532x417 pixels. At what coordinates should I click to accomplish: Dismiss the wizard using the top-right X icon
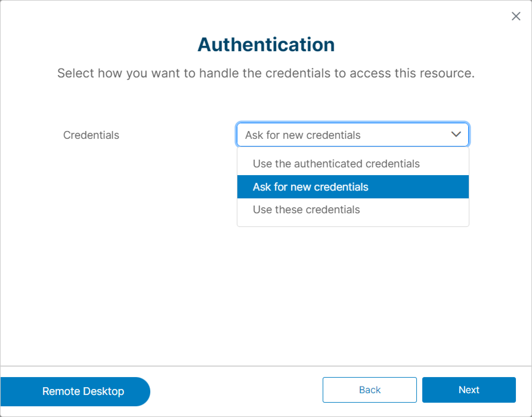point(516,16)
